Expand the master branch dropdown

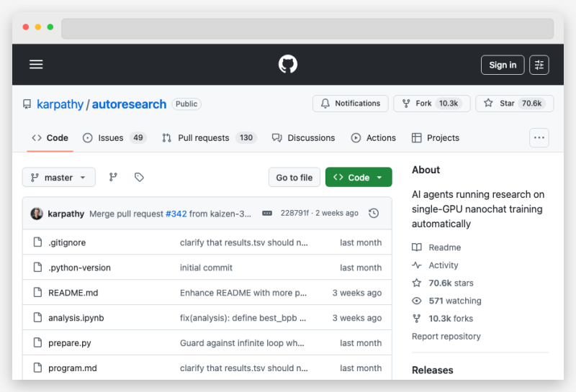(59, 178)
